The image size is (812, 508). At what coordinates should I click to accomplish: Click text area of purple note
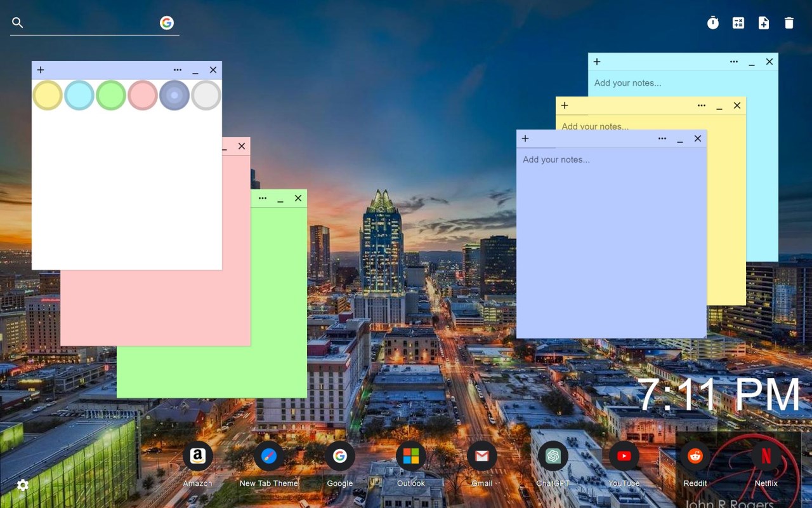point(612,243)
